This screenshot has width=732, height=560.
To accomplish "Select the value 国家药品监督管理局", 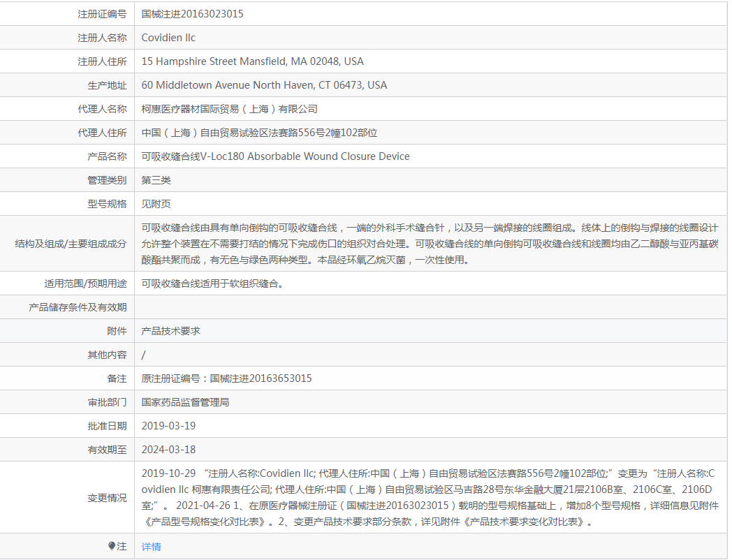I will point(185,402).
